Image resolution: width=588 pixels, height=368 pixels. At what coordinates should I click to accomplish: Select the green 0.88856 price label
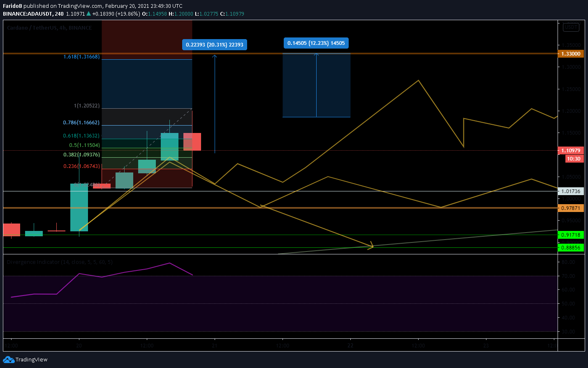point(571,248)
